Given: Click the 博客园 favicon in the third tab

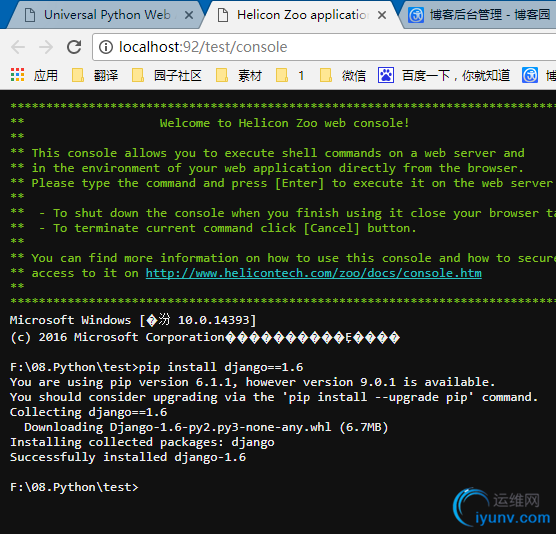Looking at the screenshot, I should click(416, 15).
